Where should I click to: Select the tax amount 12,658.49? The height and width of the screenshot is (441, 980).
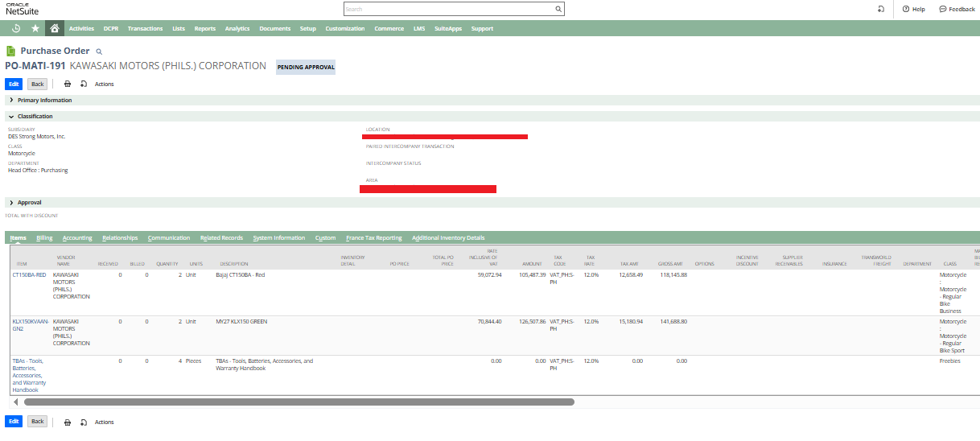[630, 274]
